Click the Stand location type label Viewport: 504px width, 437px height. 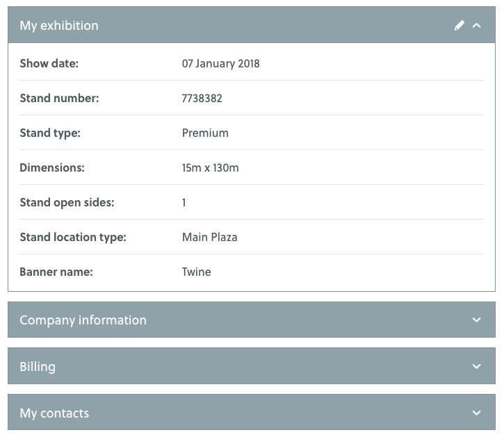(x=73, y=237)
